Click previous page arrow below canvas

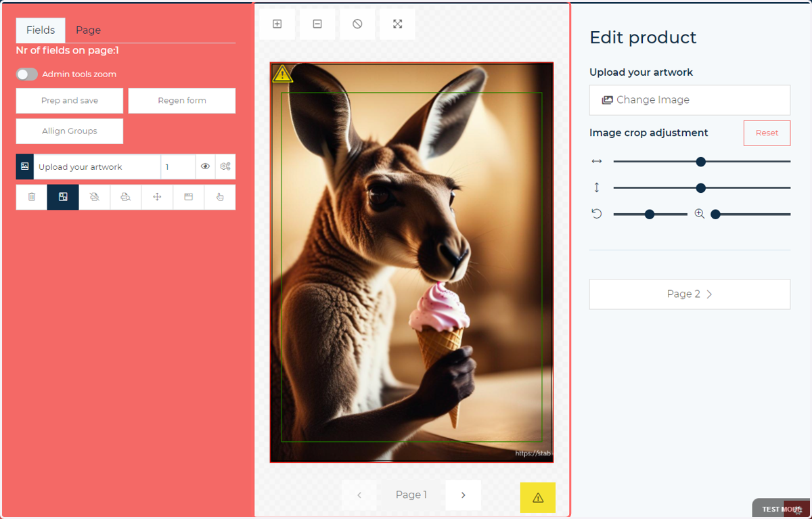[x=359, y=495]
